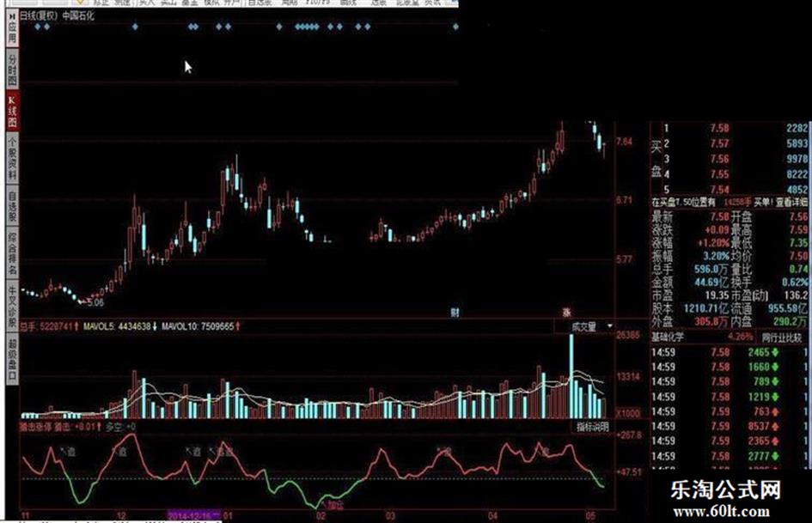Viewport: 812px width, 523px height.
Task: Click the 涨幅 value +1.20%
Action: [712, 243]
